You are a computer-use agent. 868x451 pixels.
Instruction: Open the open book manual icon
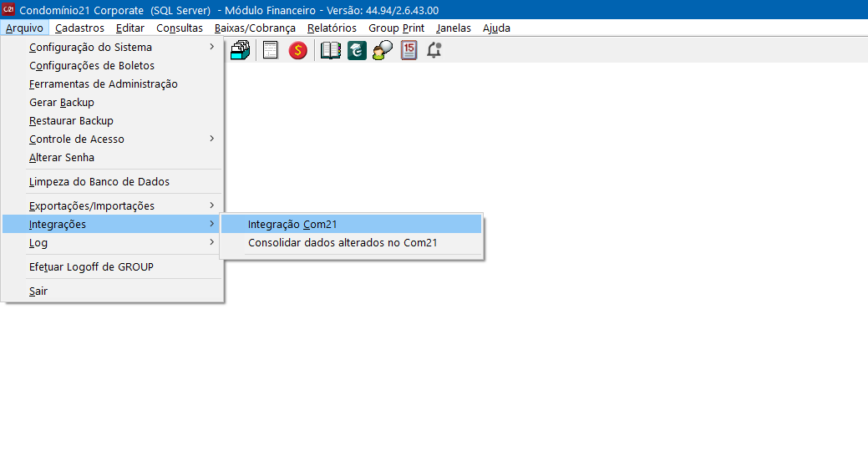[331, 50]
